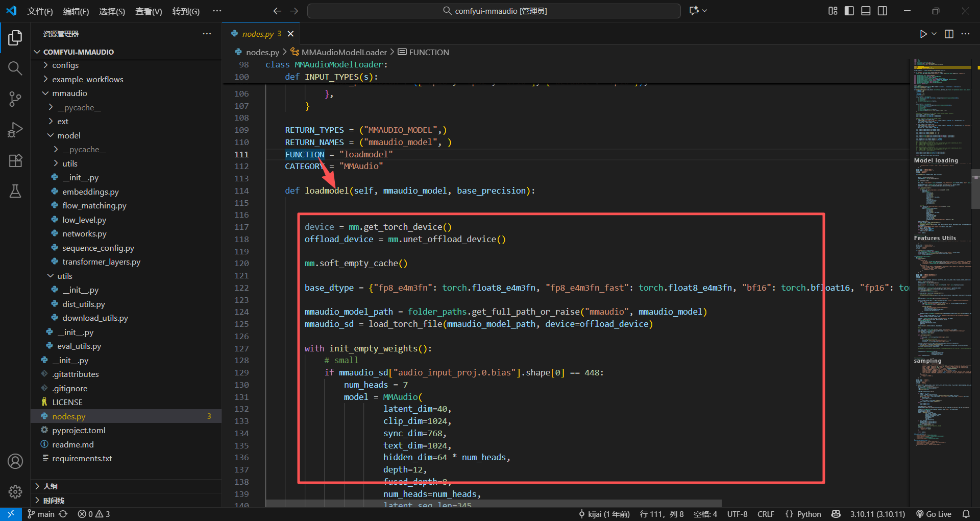The width and height of the screenshot is (980, 521).
Task: Open the Explorer view in activity bar
Action: coord(15,38)
